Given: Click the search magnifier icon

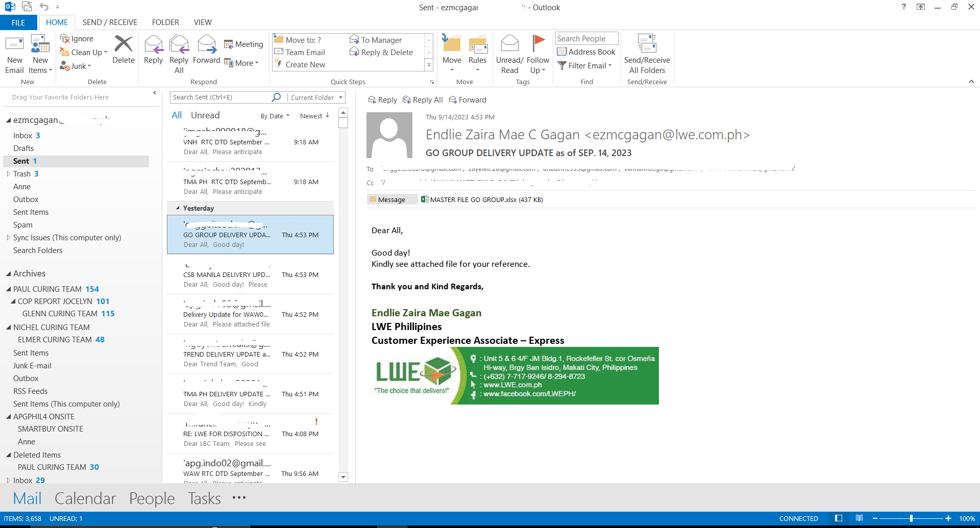Looking at the screenshot, I should [277, 97].
